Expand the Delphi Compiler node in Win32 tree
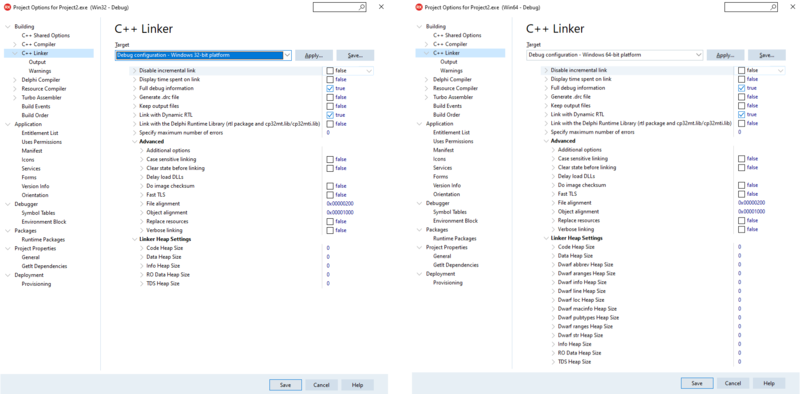This screenshot has width=800, height=394. [x=15, y=80]
